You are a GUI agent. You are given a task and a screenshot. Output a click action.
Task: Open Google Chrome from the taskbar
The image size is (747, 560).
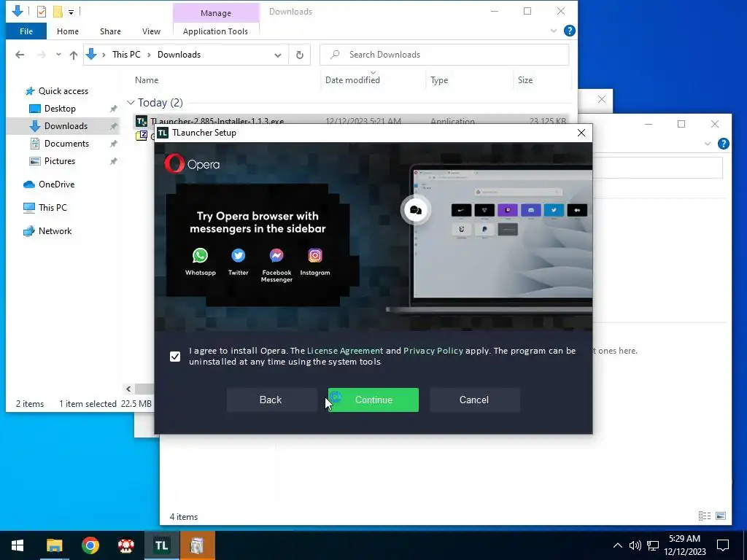pos(90,545)
